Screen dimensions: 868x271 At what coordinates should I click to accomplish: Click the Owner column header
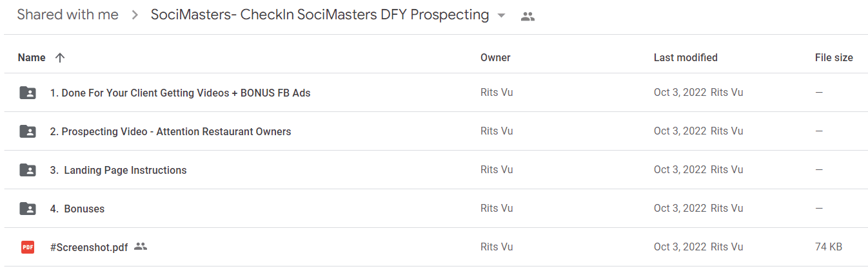click(495, 57)
